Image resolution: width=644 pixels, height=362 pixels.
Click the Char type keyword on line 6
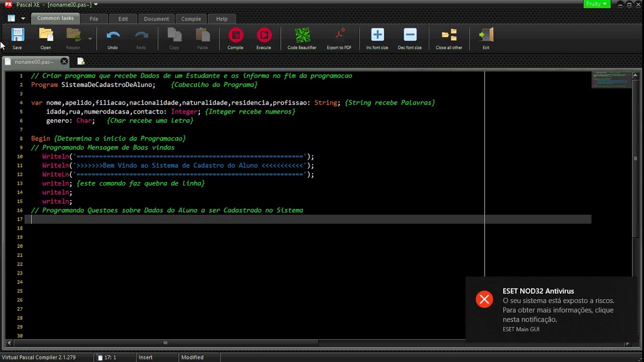coord(84,121)
